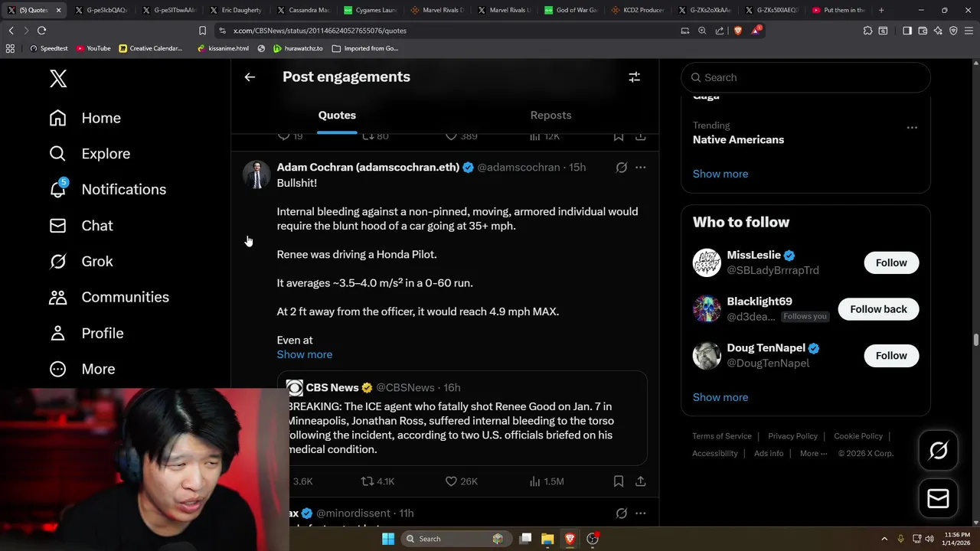Reload the page in browser

tap(41, 31)
